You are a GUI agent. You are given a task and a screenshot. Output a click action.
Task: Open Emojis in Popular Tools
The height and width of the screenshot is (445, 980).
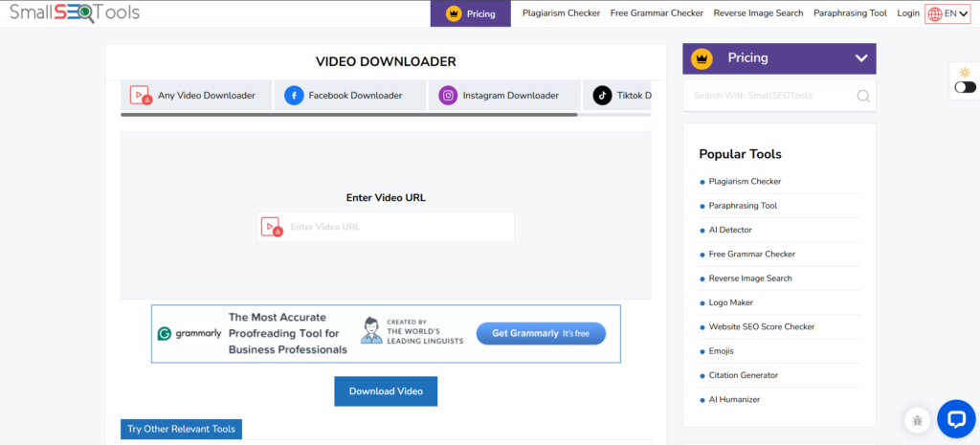(x=722, y=351)
